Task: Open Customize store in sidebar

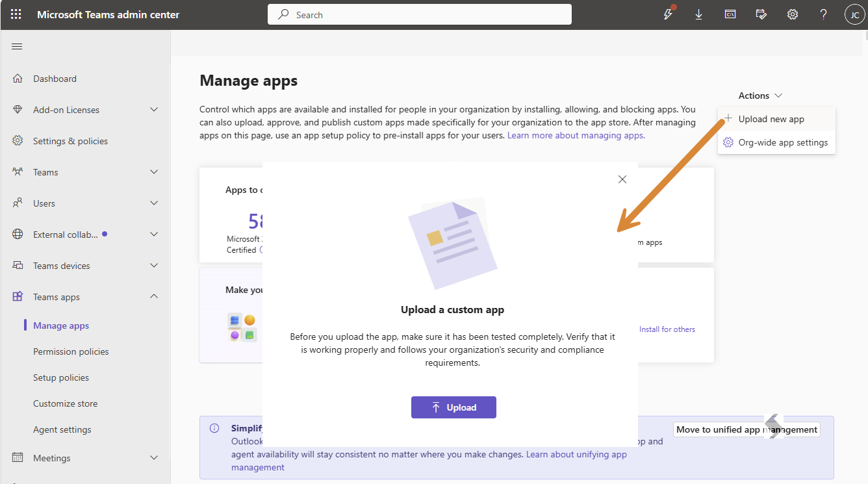Action: [x=65, y=403]
